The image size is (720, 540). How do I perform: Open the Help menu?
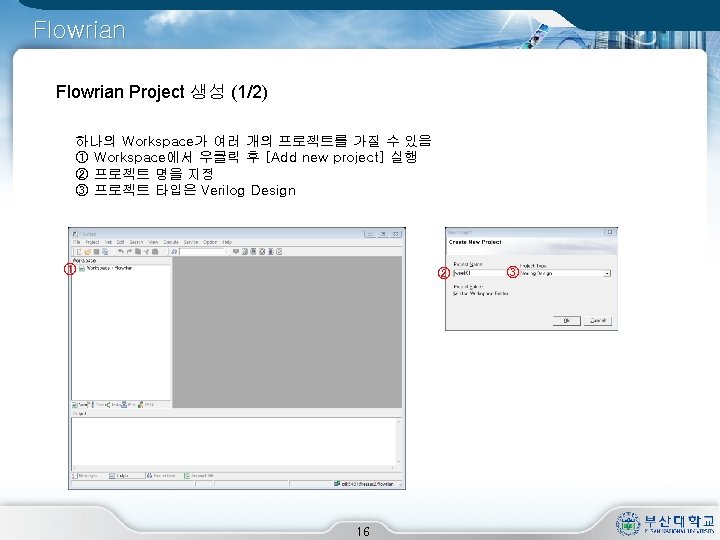[x=227, y=242]
